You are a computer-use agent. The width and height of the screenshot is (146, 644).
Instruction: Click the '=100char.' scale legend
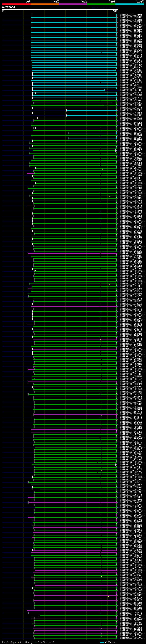[x=108, y=642]
